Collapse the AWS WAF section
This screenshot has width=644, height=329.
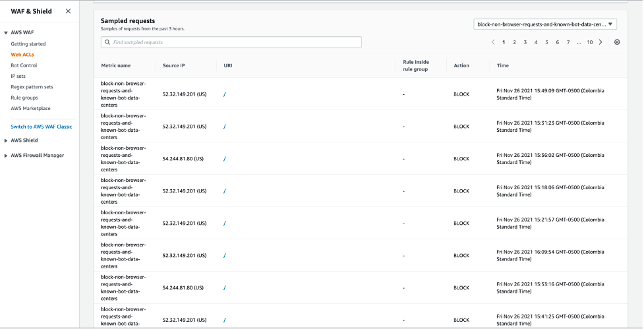pyautogui.click(x=6, y=32)
